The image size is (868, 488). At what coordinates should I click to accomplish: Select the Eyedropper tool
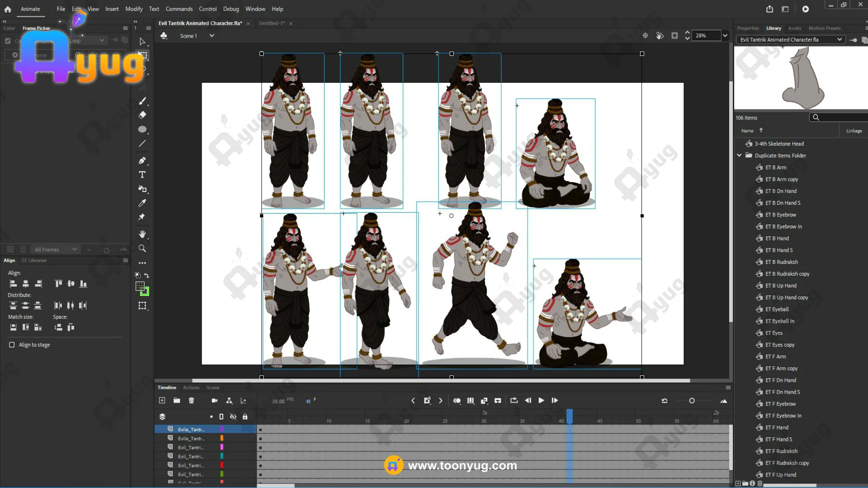click(x=142, y=203)
